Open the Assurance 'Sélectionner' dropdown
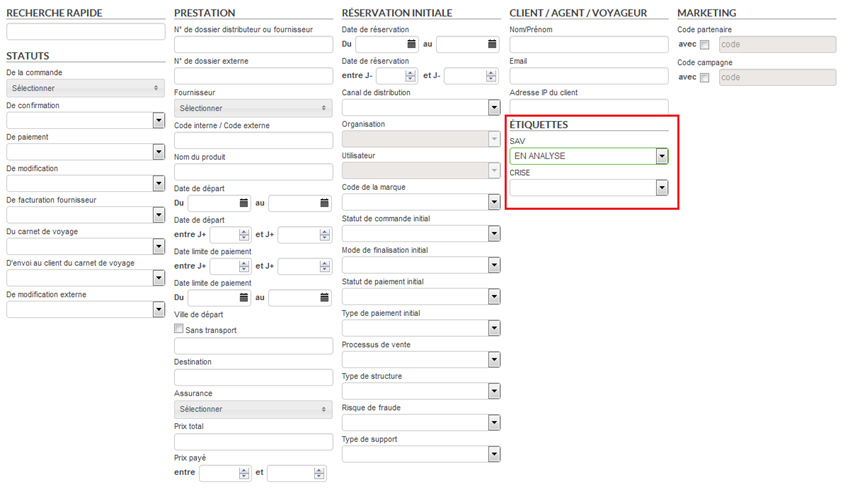The height and width of the screenshot is (492, 867). 253,409
